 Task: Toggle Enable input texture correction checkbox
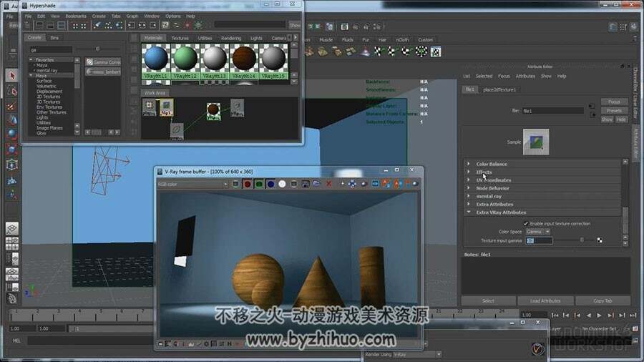coord(525,224)
